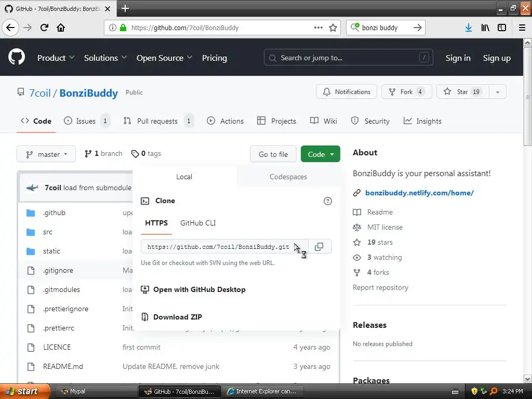Click the tray magnifier search icon
Viewport: 532px width, 399px height.
coord(494,391)
